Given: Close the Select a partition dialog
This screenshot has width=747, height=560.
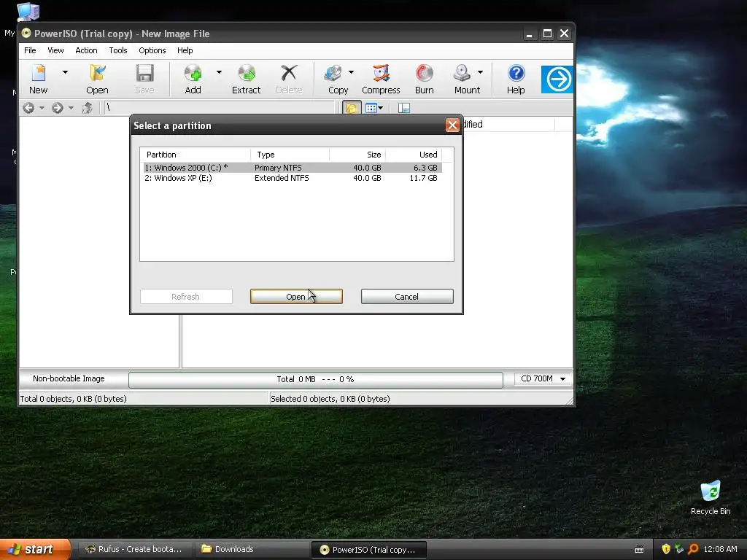Looking at the screenshot, I should coord(452,125).
